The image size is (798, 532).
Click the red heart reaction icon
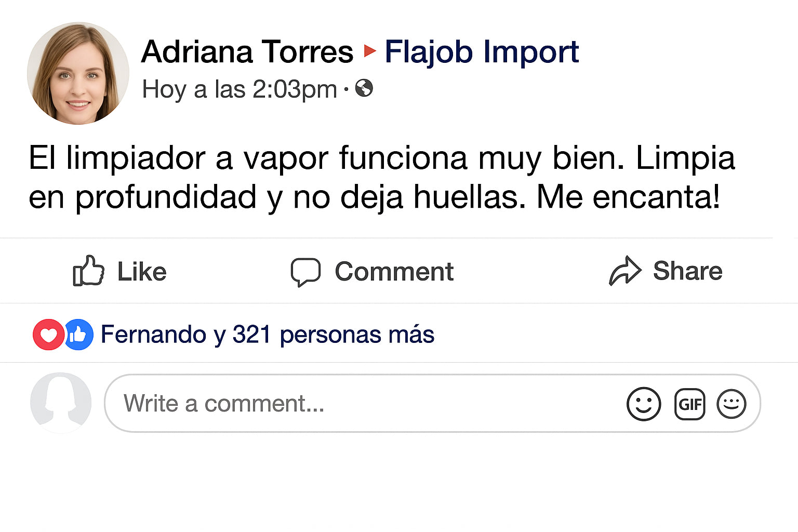pyautogui.click(x=48, y=335)
